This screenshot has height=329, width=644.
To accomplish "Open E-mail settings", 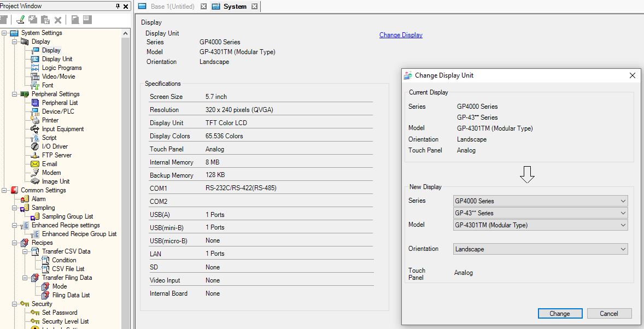I will [x=49, y=164].
